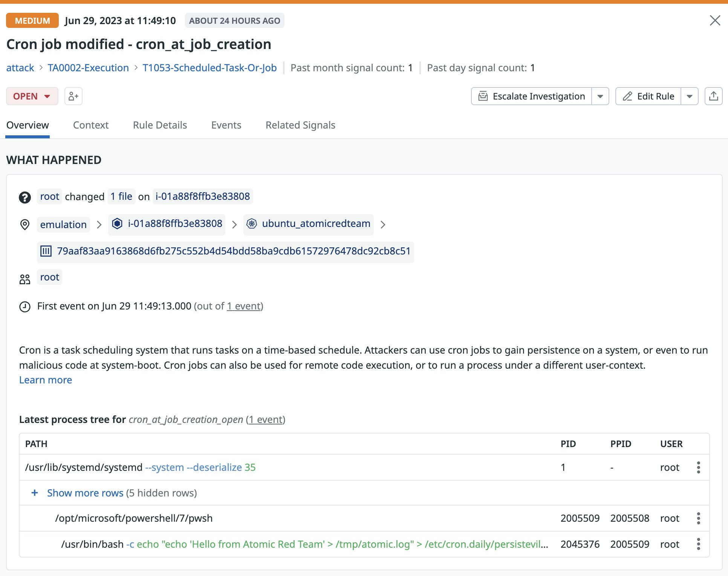This screenshot has width=728, height=576.
Task: Open the OPEN status dropdown
Action: coord(32,96)
